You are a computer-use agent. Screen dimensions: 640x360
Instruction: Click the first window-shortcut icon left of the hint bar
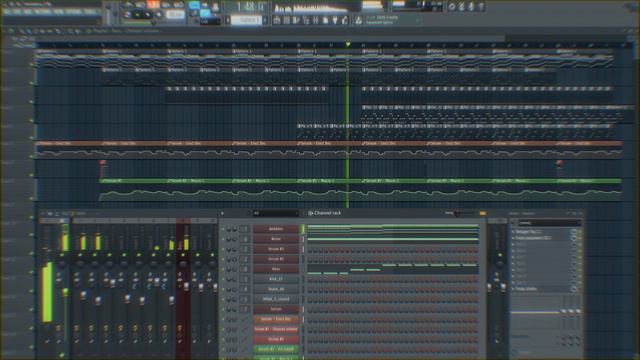[x=277, y=20]
